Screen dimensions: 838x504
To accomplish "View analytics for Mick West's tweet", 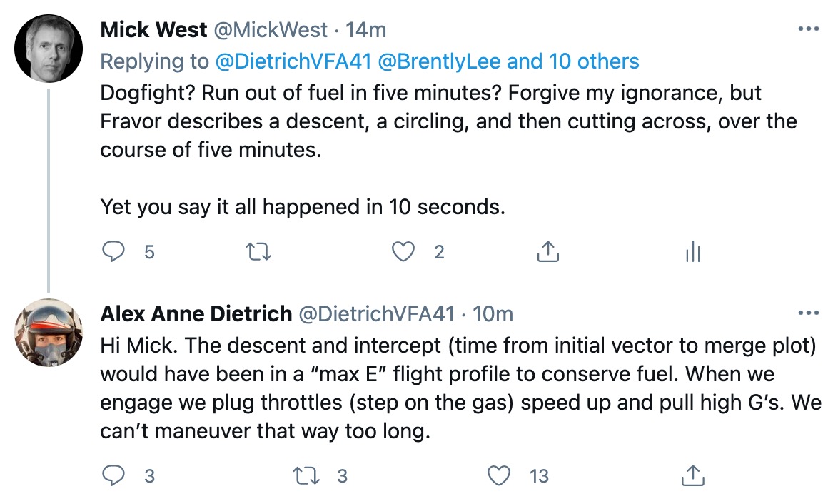I will tap(692, 252).
